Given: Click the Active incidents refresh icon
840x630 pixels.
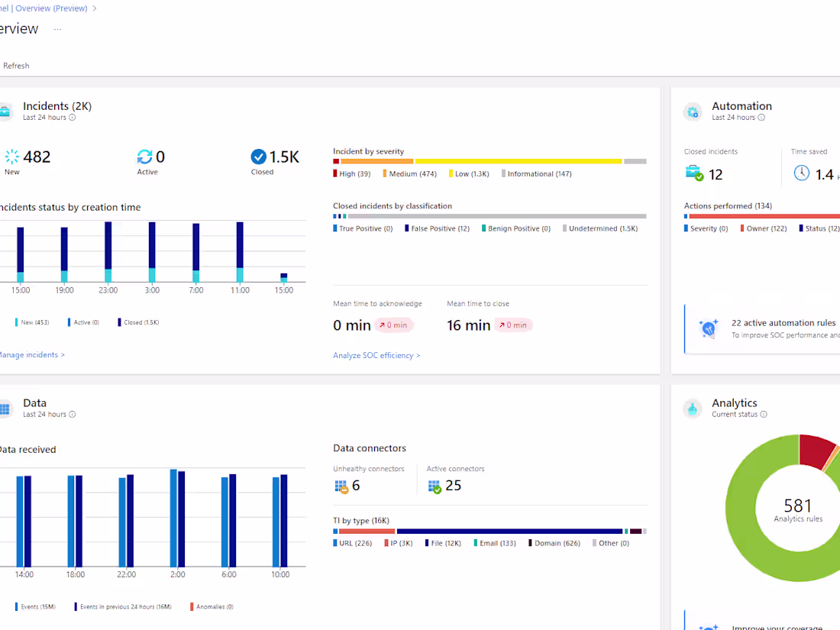Looking at the screenshot, I should coord(144,157).
